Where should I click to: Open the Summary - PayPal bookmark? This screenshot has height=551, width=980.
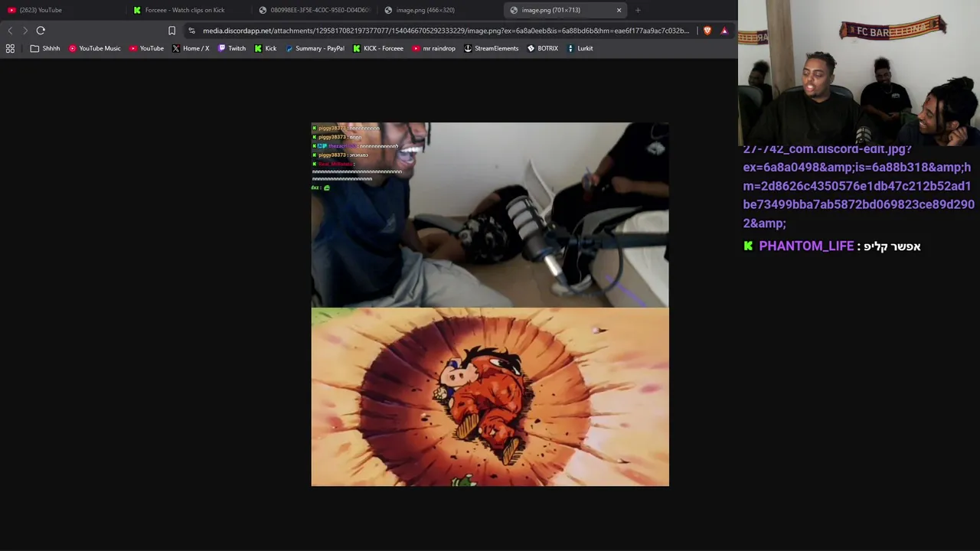(315, 48)
